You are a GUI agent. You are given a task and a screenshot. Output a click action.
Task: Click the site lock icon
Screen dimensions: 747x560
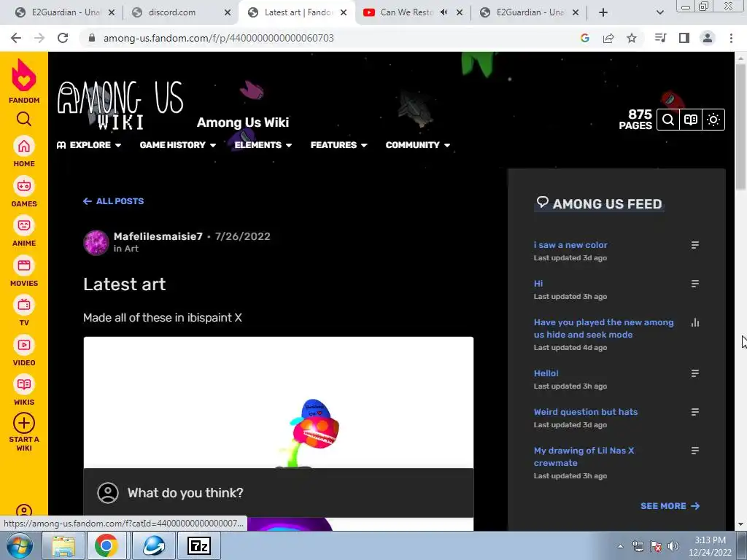coord(92,38)
